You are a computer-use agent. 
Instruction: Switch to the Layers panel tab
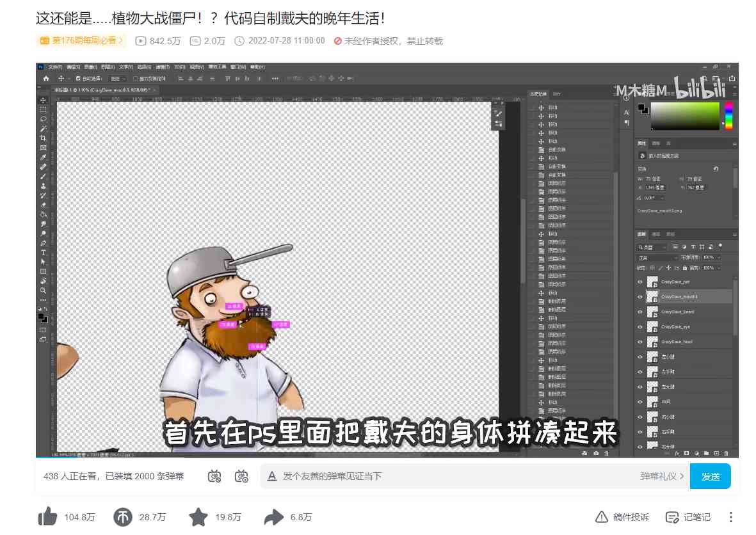641,234
